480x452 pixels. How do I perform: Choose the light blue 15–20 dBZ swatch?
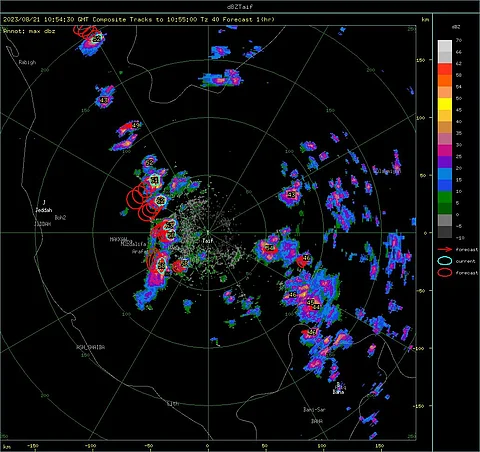(x=445, y=174)
